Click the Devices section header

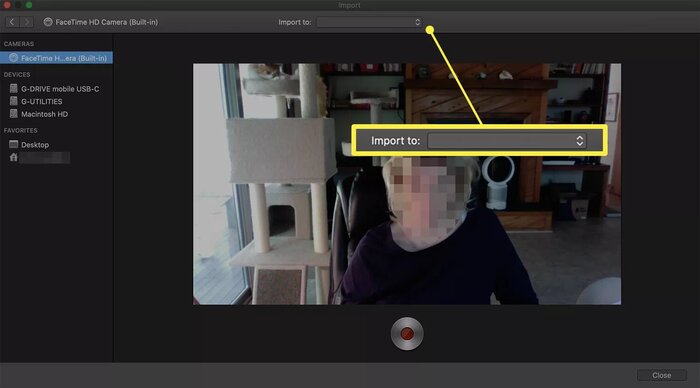[17, 75]
